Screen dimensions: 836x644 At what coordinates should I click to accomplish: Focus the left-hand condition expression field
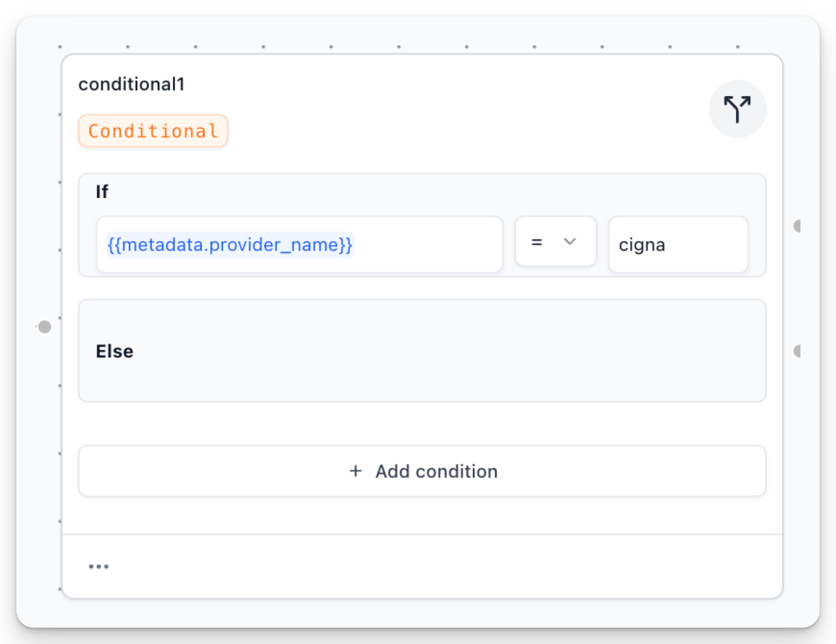tap(428, 245)
